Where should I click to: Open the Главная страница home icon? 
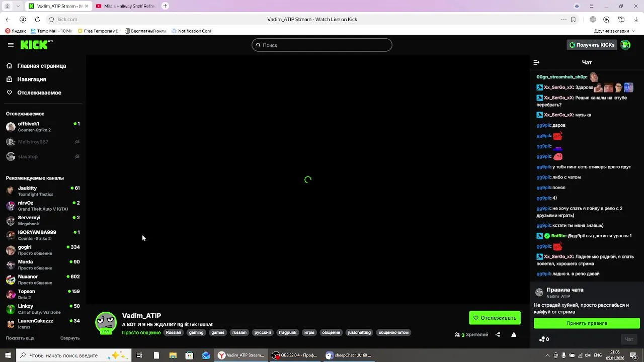point(9,66)
